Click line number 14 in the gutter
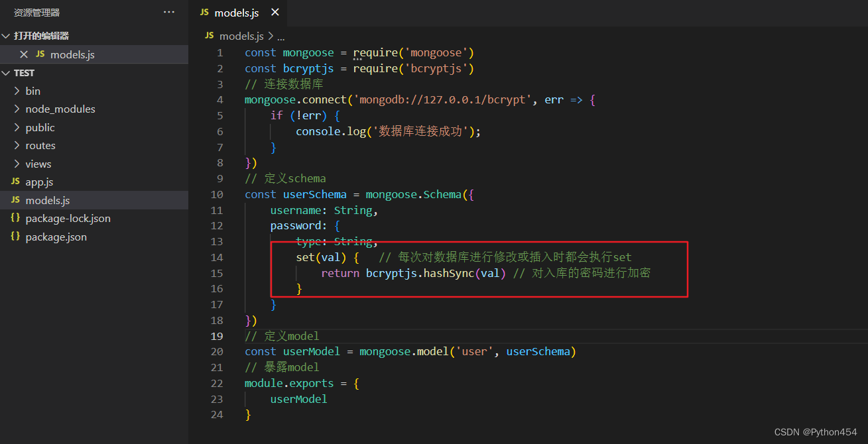The width and height of the screenshot is (868, 444). click(x=217, y=257)
